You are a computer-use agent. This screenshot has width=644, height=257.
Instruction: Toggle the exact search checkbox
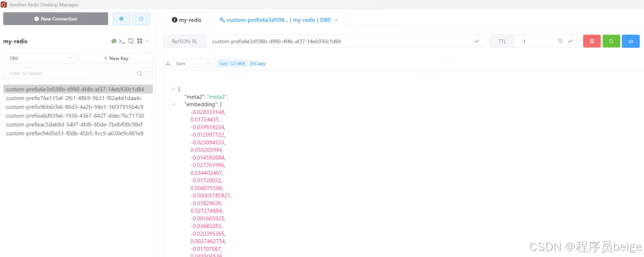pyautogui.click(x=148, y=73)
